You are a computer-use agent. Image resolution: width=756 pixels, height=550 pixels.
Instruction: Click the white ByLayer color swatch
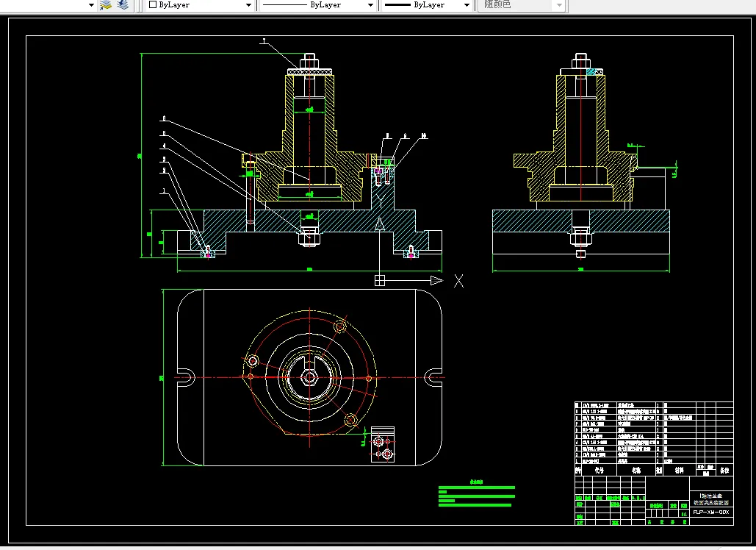tap(153, 4)
